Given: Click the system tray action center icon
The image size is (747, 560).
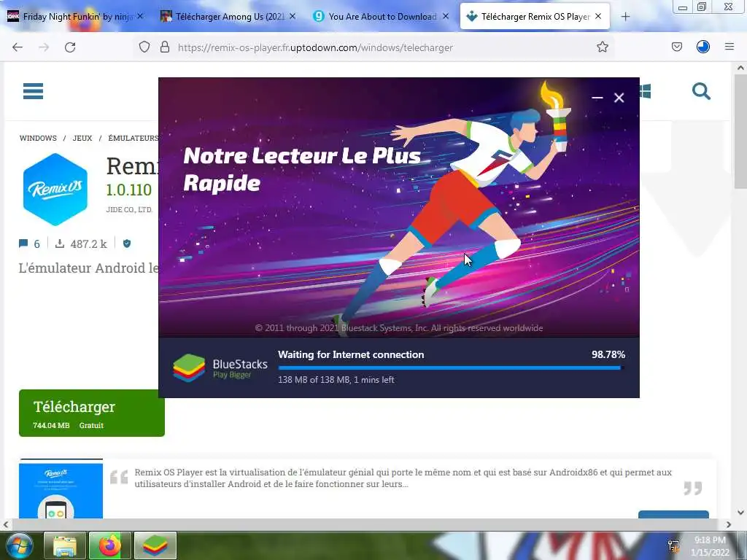Looking at the screenshot, I should tap(674, 546).
